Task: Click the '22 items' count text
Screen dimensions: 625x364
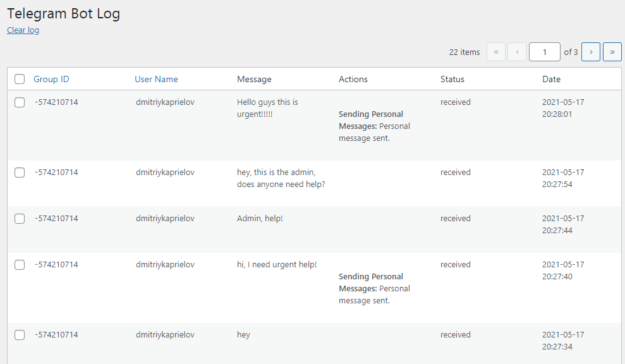Action: coord(464,52)
